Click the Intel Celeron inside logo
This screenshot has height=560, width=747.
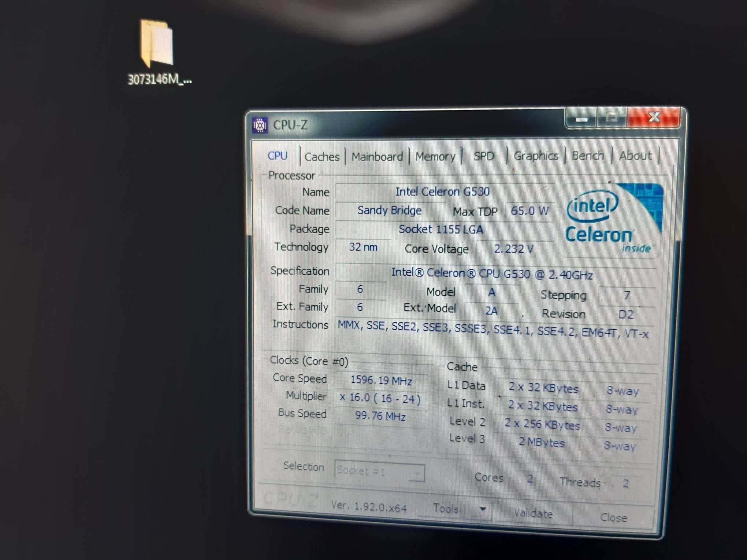tap(611, 221)
